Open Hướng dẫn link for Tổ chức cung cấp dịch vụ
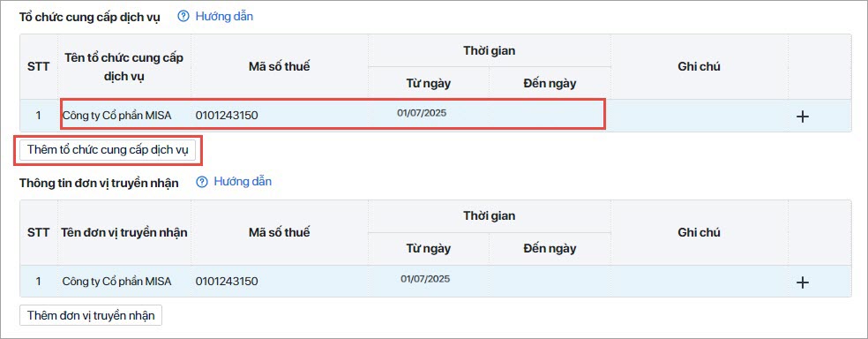Screen dimensions: 868x339 (224, 17)
